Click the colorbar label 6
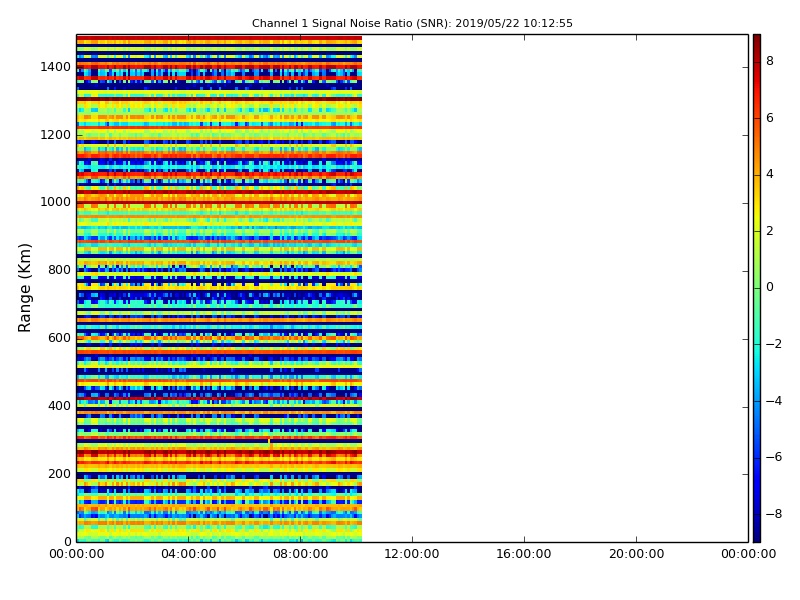Screen dimensions: 800x600 pyautogui.click(x=770, y=118)
